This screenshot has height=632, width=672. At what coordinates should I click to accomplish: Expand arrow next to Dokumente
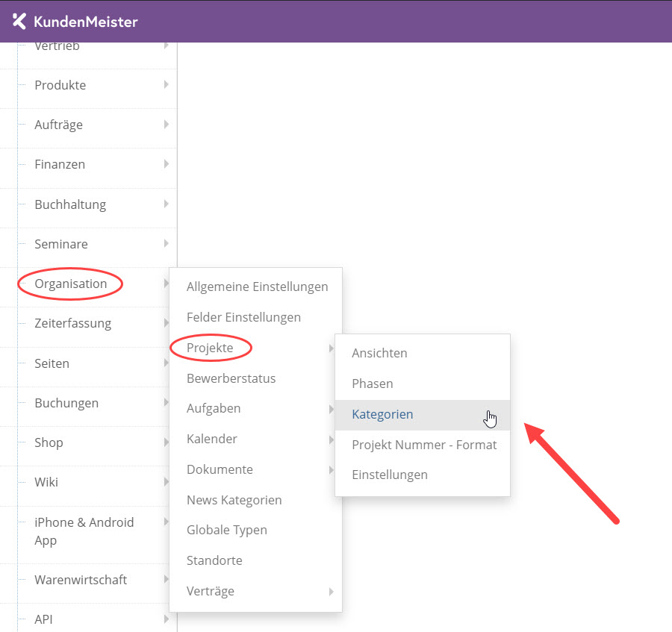click(332, 470)
